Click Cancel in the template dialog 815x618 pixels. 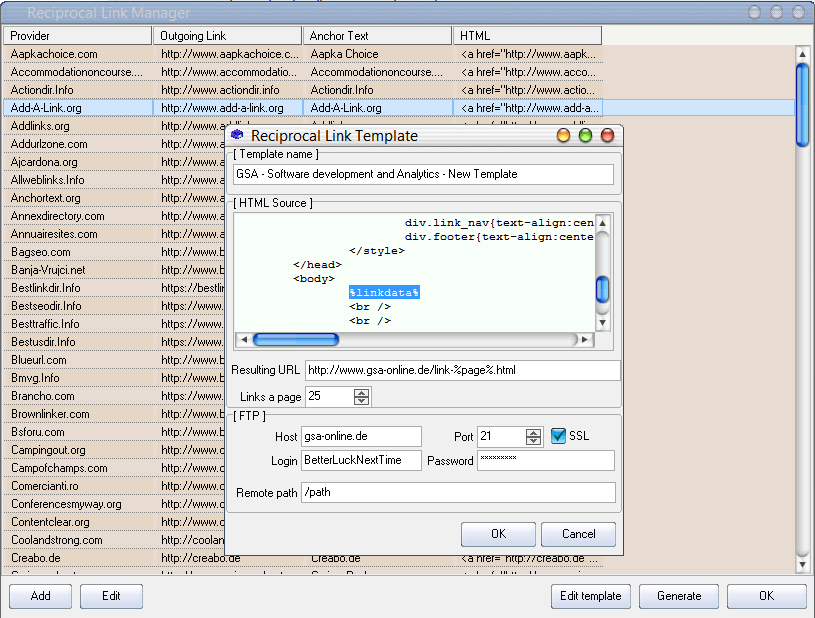pos(578,534)
